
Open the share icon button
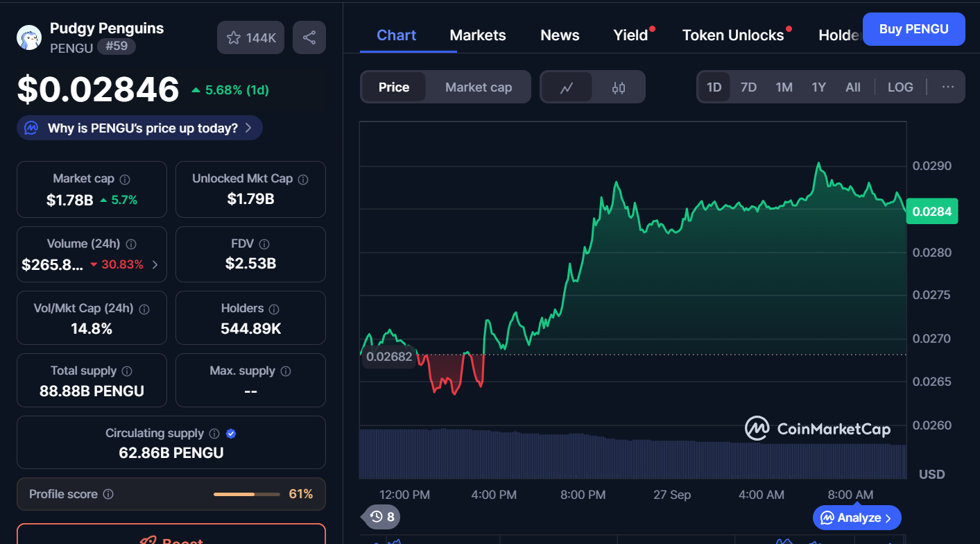coord(309,37)
